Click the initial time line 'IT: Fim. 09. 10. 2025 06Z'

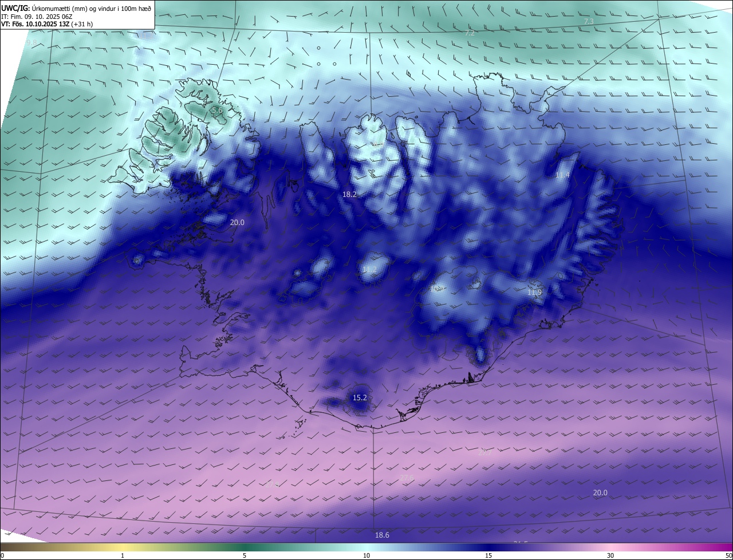click(37, 17)
